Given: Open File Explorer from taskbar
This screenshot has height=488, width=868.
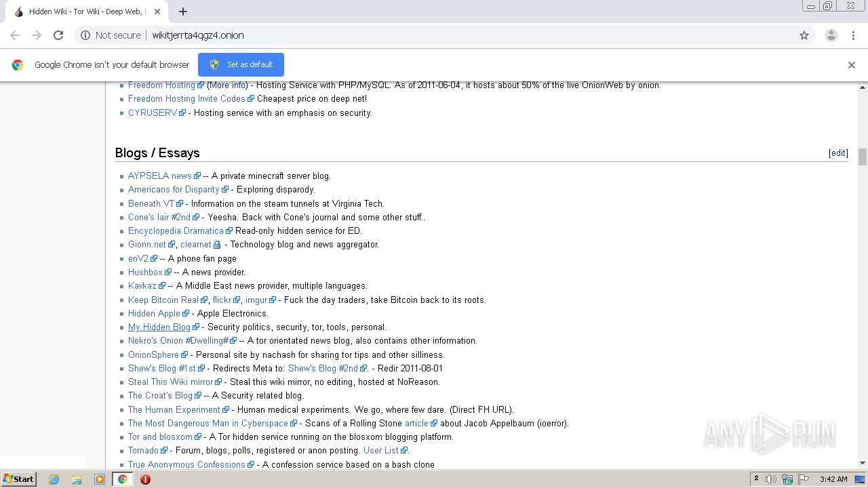Looking at the screenshot, I should [x=77, y=479].
